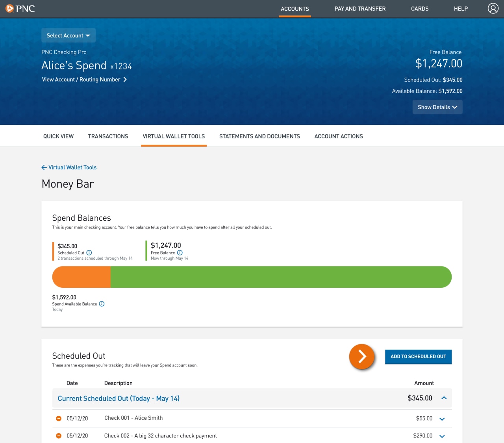Viewport: 504px width, 443px height.
Task: Expand details for Check 001 - Alice Smith
Action: click(x=442, y=419)
